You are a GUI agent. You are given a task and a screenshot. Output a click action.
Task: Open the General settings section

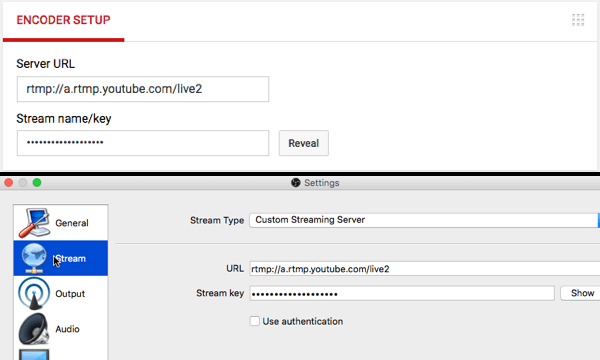tap(61, 223)
